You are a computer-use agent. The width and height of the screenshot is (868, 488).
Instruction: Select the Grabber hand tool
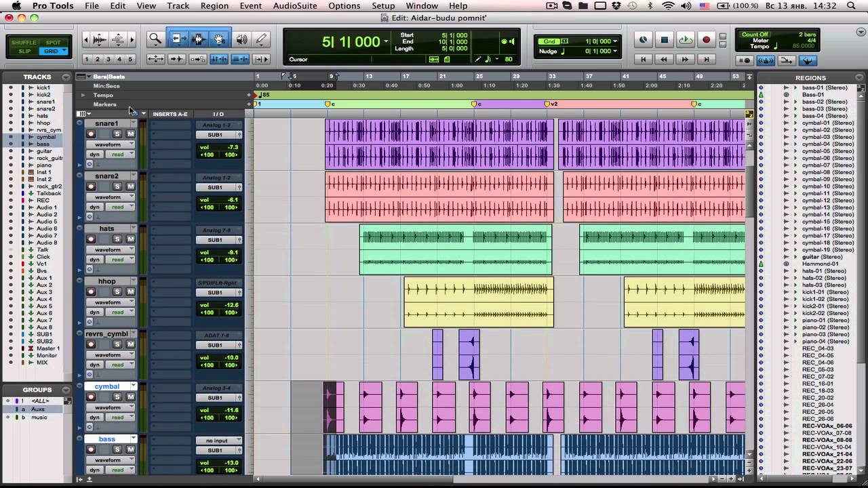tap(220, 39)
